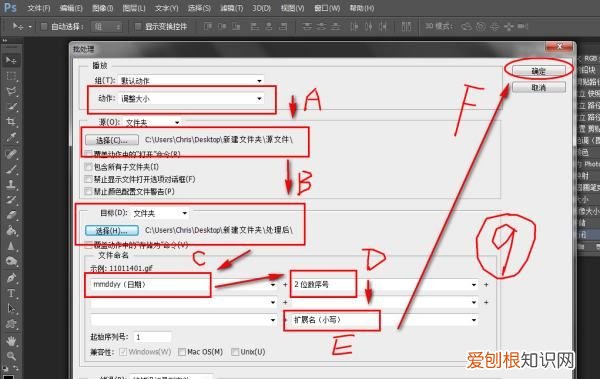This screenshot has width=600, height=379.
Task: Enable 禁止颜色配置文件警告(P) checkbox
Action: tap(88, 191)
